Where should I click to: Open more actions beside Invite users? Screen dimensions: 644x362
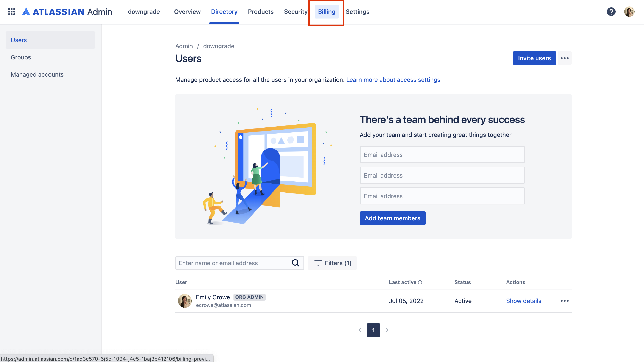pos(565,58)
